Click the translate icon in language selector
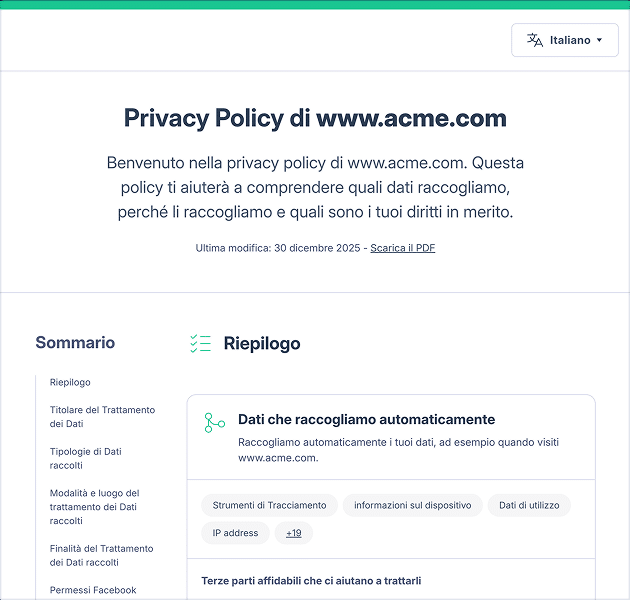Image resolution: width=630 pixels, height=600 pixels. pos(535,40)
